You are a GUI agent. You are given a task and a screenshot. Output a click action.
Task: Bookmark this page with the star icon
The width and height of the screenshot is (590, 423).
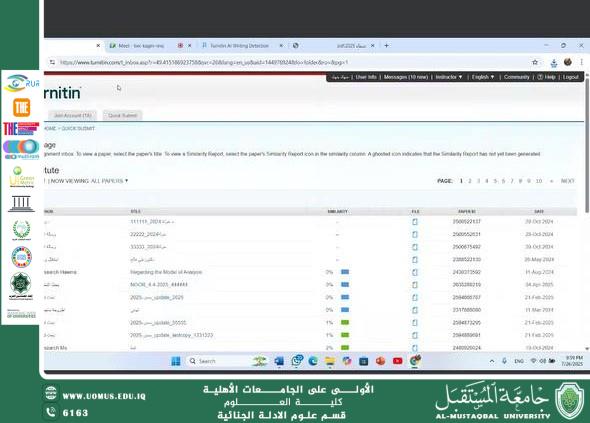(535, 62)
